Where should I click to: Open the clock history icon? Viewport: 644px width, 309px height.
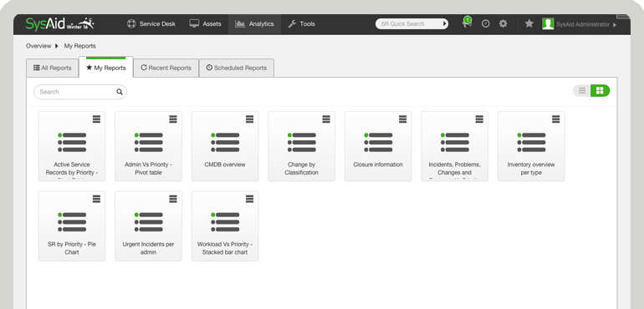point(485,23)
